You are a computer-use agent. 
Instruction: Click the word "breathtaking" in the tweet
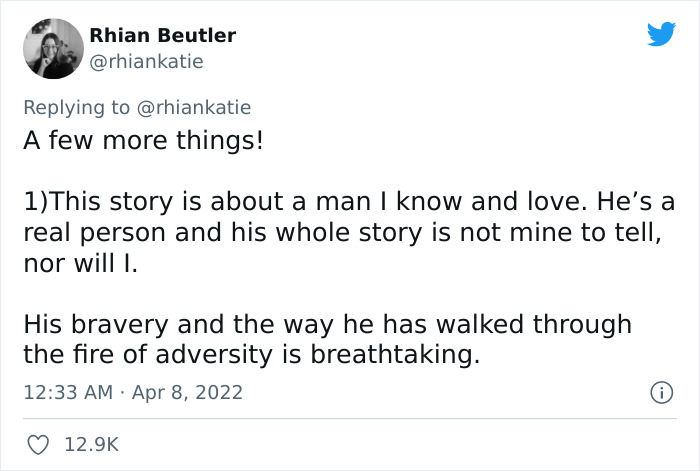(408, 354)
